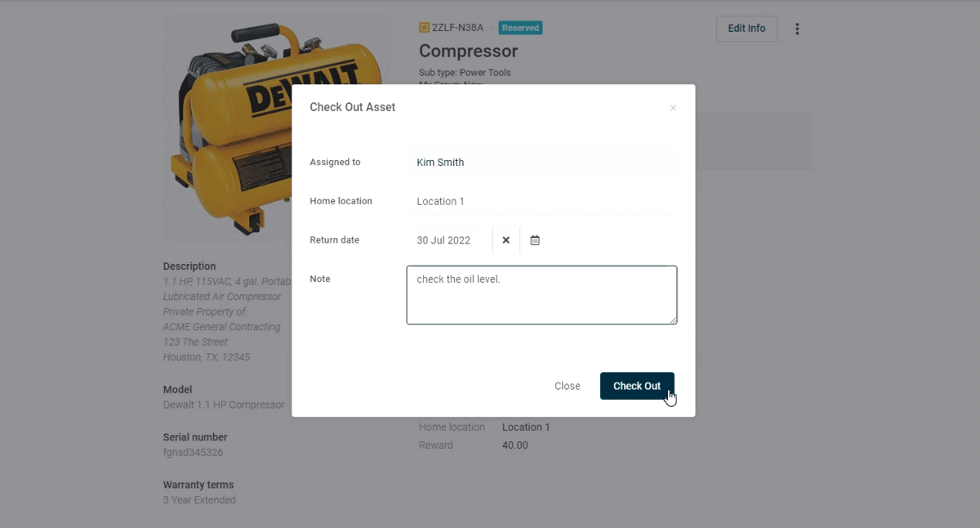
Task: Clear the return date with the X icon
Action: [x=506, y=240]
